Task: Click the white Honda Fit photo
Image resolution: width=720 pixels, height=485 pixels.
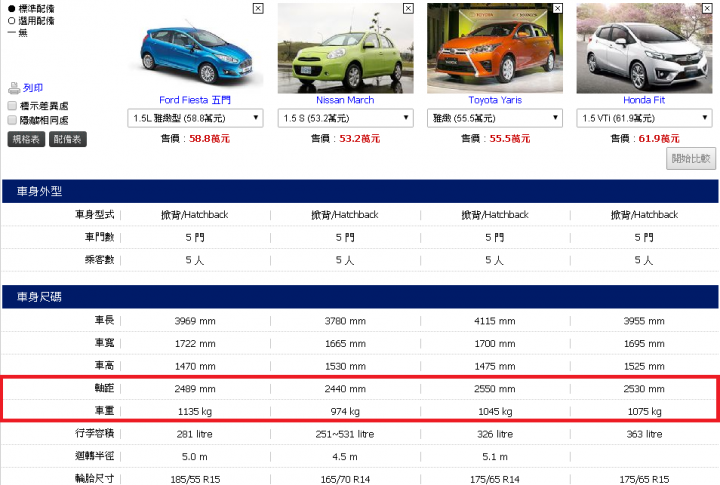Action: pos(644,48)
